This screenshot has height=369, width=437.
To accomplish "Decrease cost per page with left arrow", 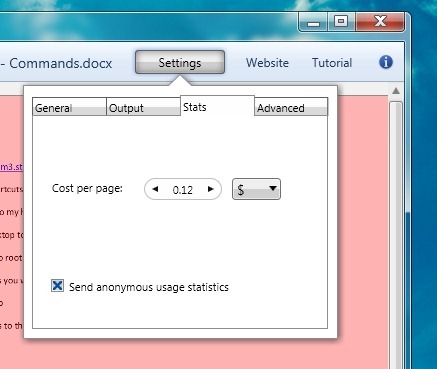I will point(155,189).
